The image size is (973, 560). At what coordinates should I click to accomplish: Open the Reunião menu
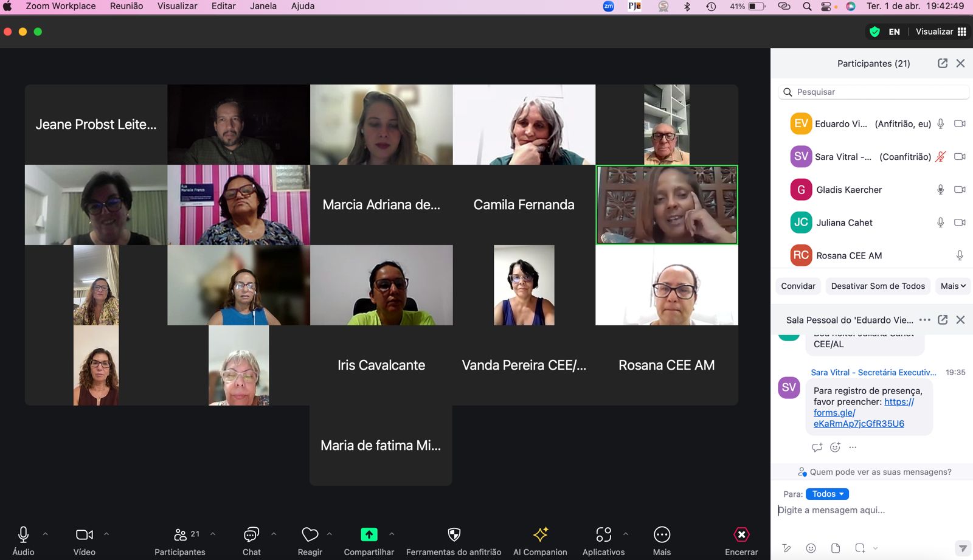(126, 6)
